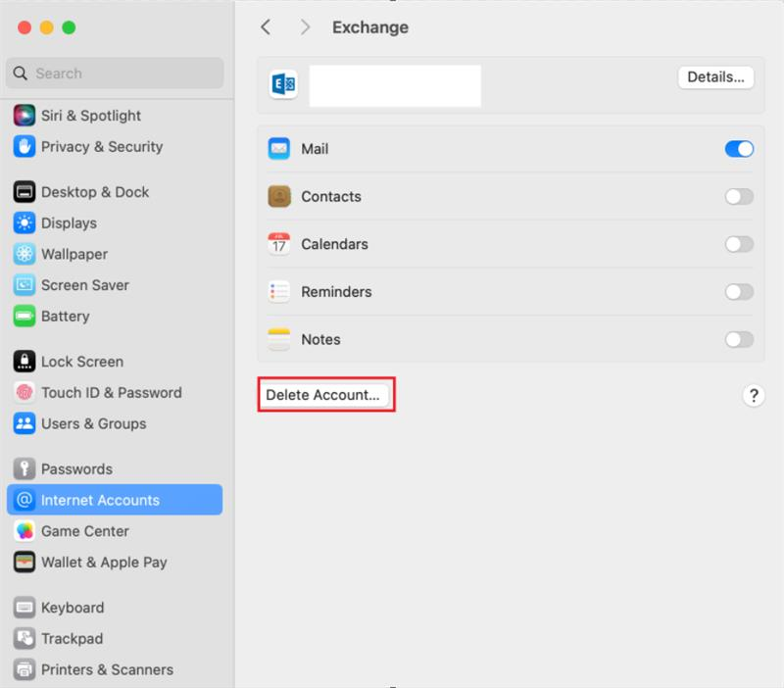Screen dimensions: 784x688
Task: Open account Details
Action: pos(715,78)
